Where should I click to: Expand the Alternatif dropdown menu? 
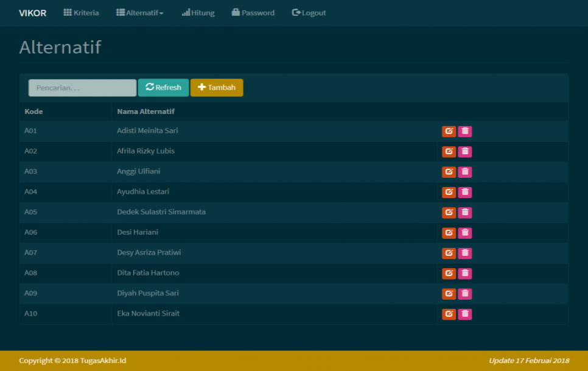point(140,13)
